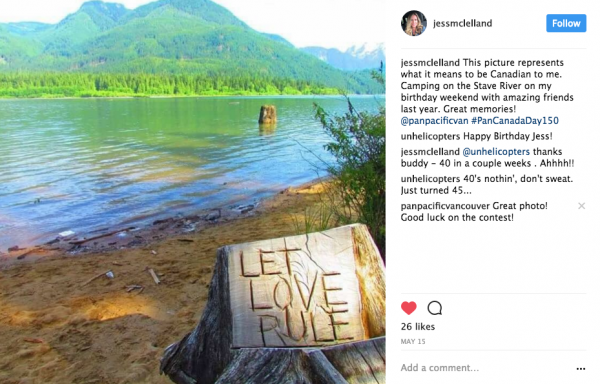Open the three-dot more options menu
The image size is (600, 384).
pyautogui.click(x=580, y=369)
